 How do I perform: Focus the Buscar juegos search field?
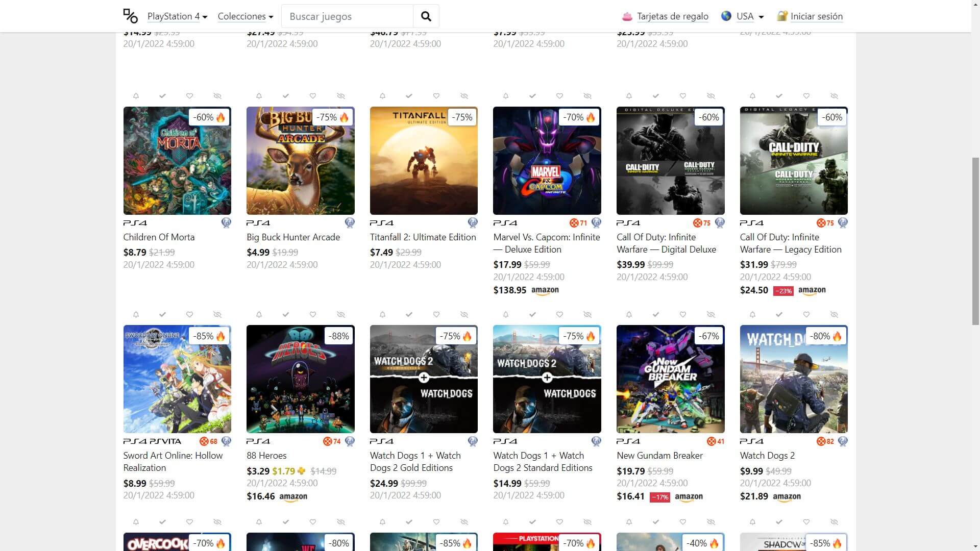pyautogui.click(x=347, y=16)
